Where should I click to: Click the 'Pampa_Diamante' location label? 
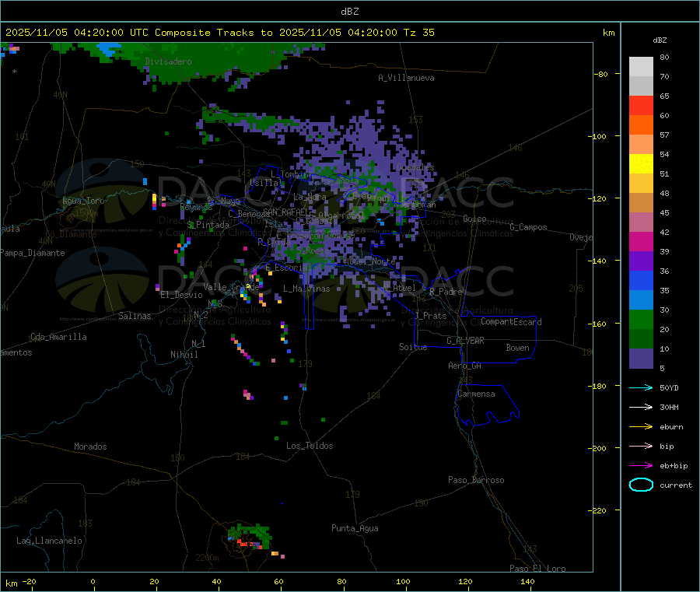click(33, 253)
